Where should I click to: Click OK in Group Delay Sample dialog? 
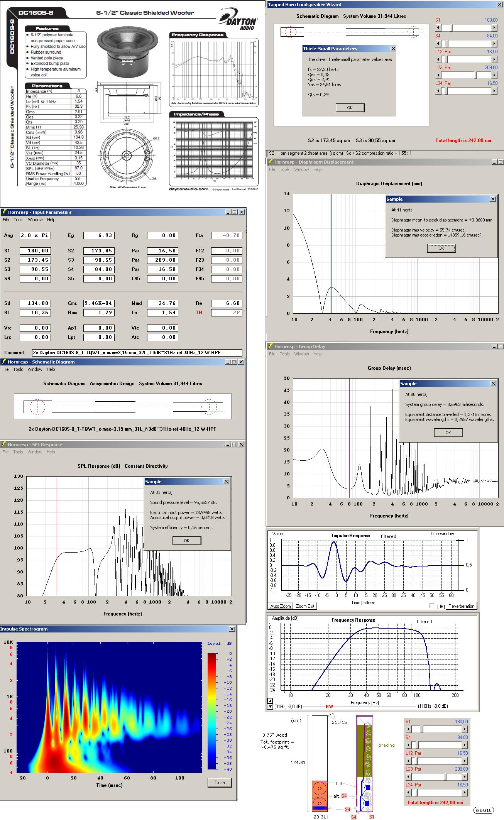coord(448,433)
